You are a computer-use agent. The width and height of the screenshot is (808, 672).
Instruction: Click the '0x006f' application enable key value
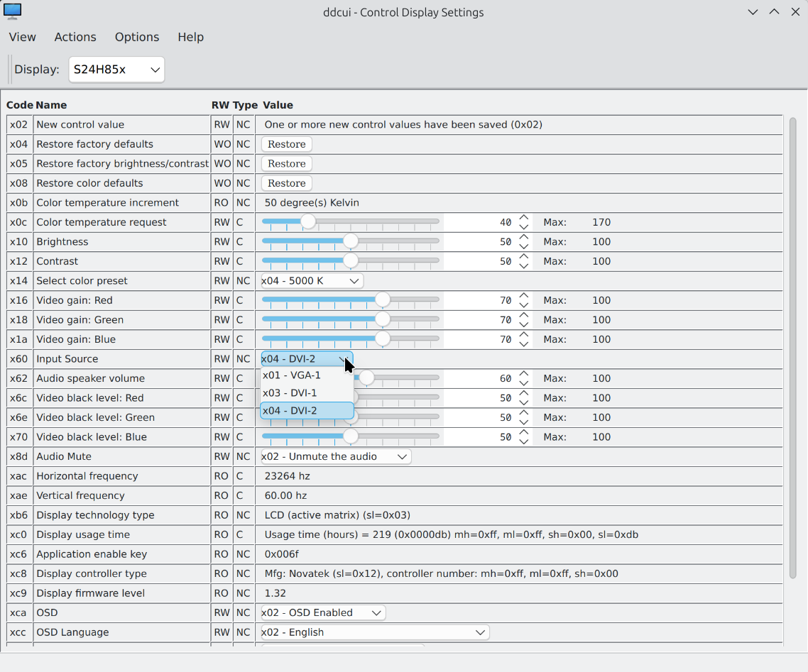pos(281,554)
